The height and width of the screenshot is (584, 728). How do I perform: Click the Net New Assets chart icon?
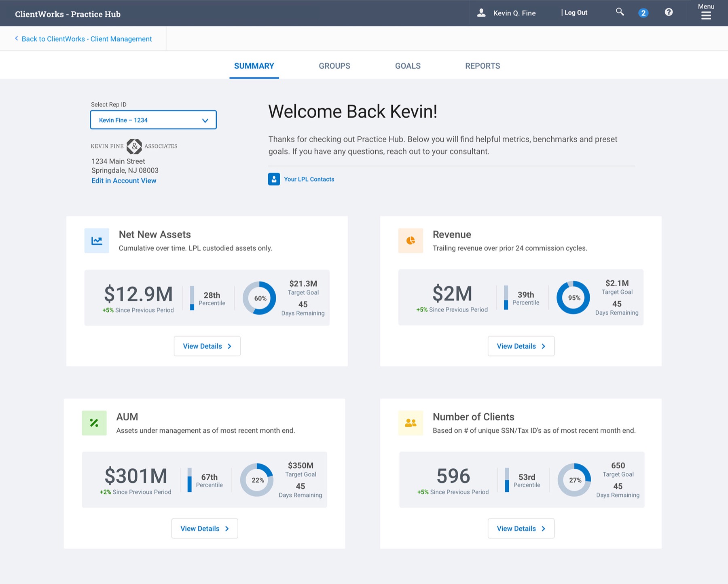pos(97,241)
